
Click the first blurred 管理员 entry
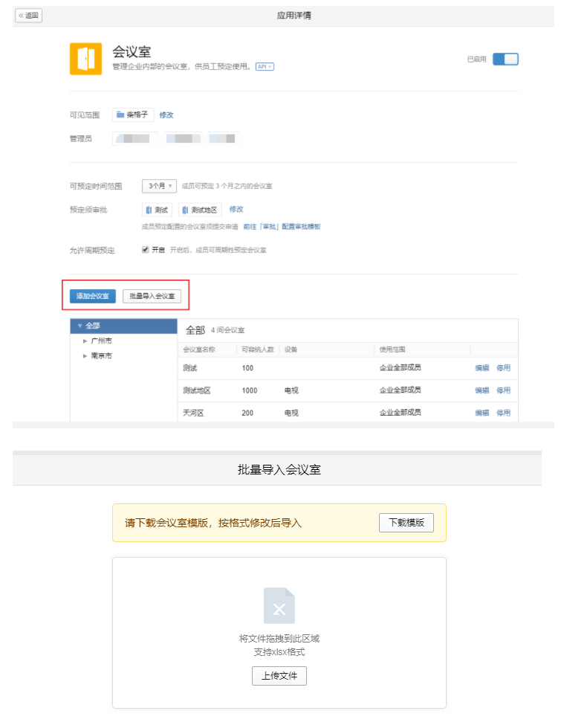point(135,138)
